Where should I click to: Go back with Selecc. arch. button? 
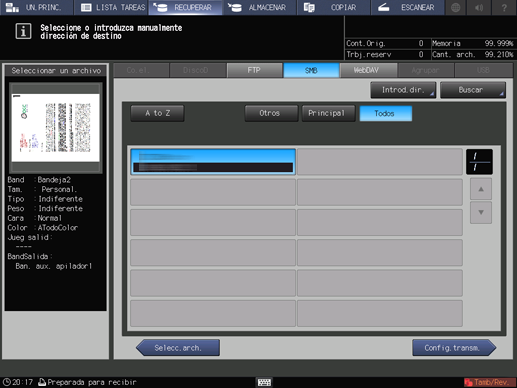pyautogui.click(x=178, y=348)
